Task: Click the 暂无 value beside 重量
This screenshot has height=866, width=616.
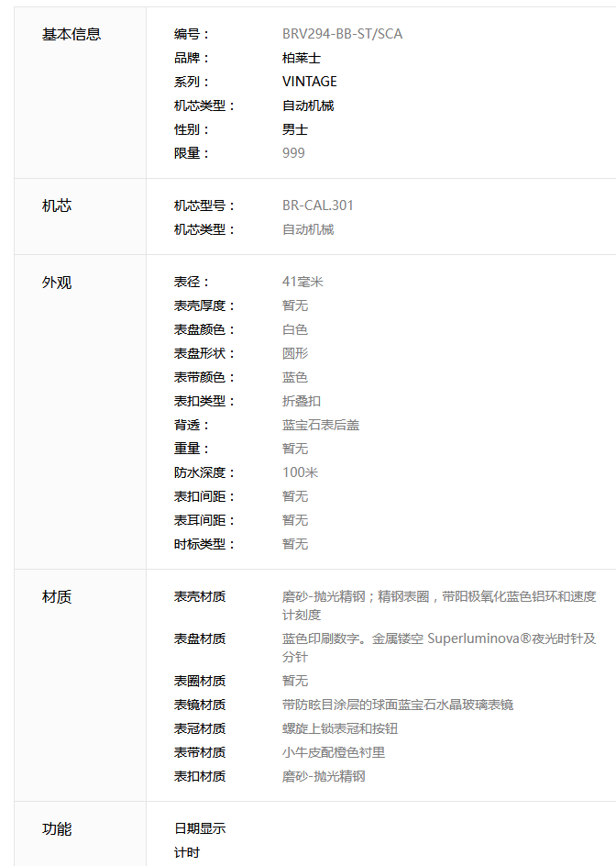Action: pos(295,449)
